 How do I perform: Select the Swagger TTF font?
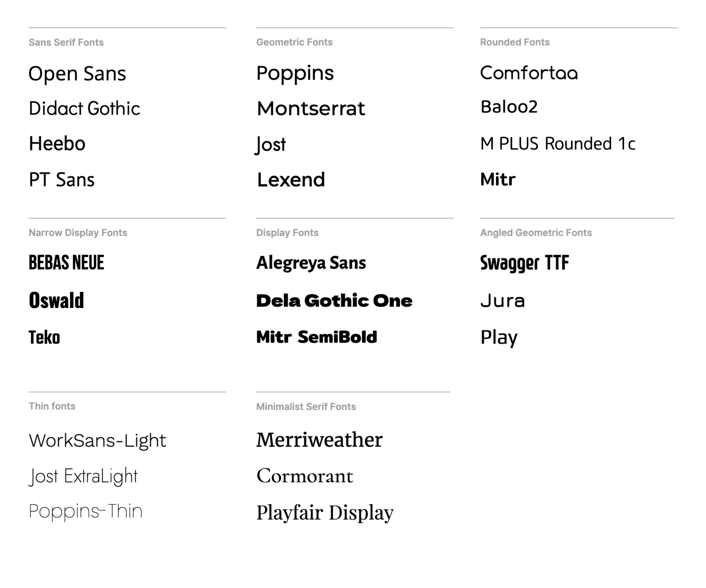[x=524, y=263]
